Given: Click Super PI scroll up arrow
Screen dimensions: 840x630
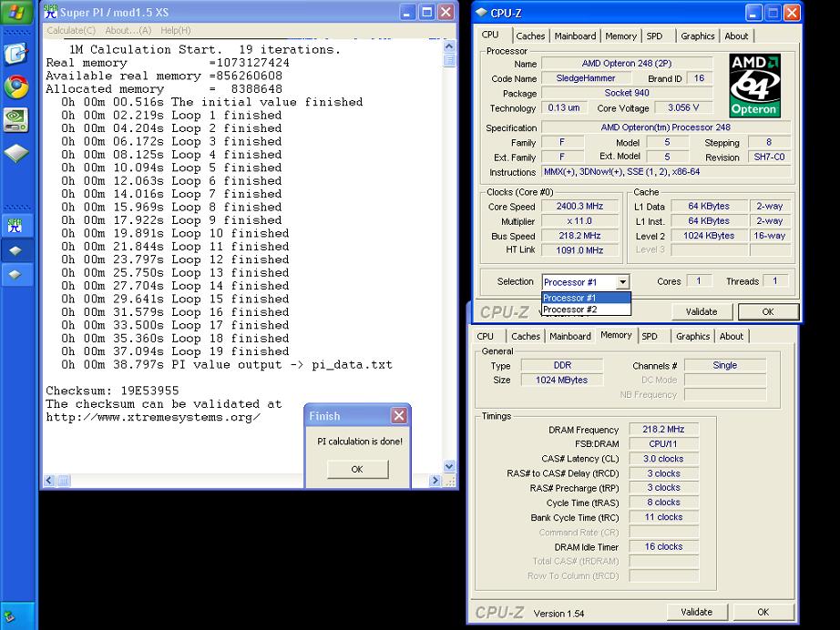Looking at the screenshot, I should [449, 46].
